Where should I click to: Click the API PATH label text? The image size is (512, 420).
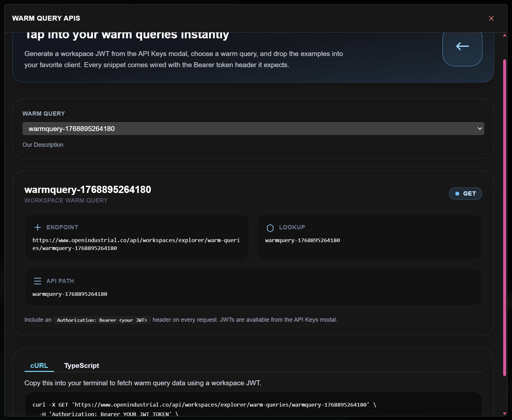pos(60,281)
